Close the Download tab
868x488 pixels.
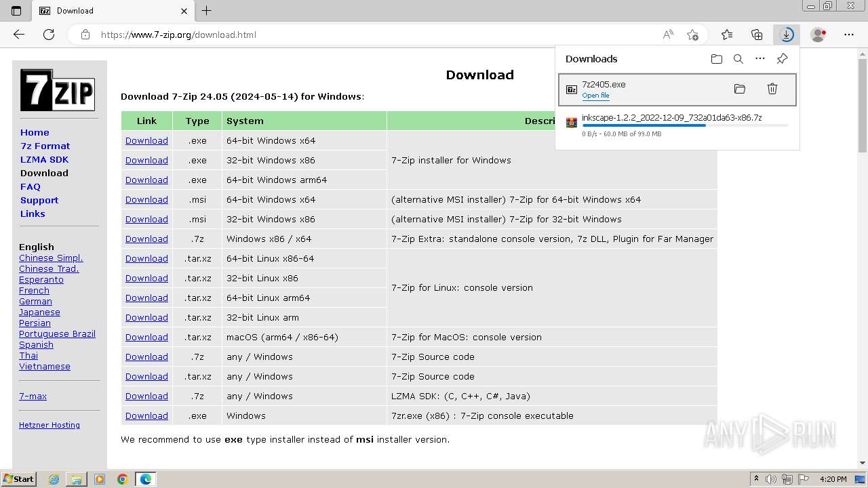tap(184, 11)
